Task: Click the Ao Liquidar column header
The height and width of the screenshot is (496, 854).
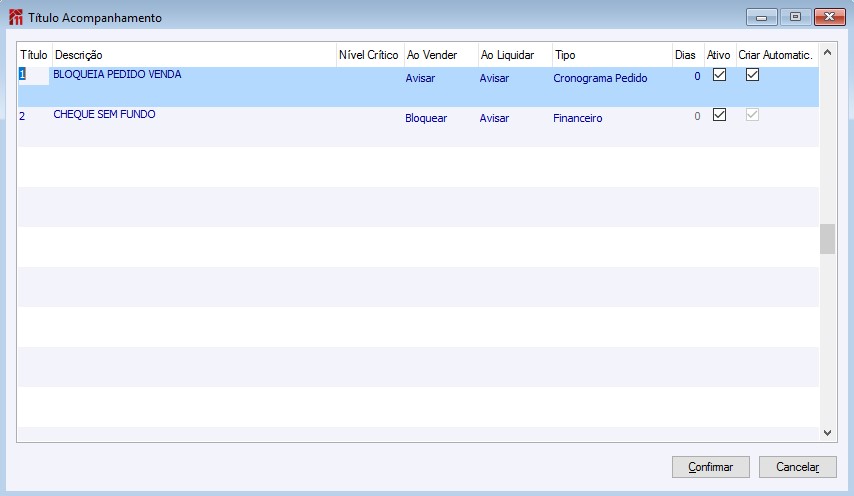Action: click(515, 55)
